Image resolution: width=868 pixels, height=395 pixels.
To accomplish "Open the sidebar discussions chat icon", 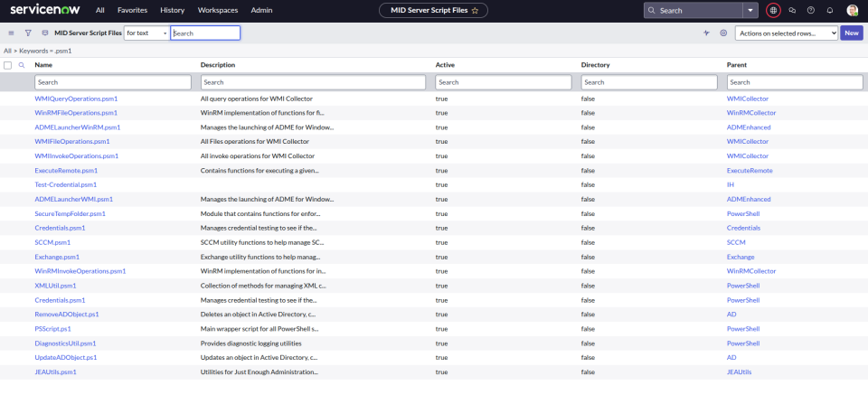I will point(792,10).
